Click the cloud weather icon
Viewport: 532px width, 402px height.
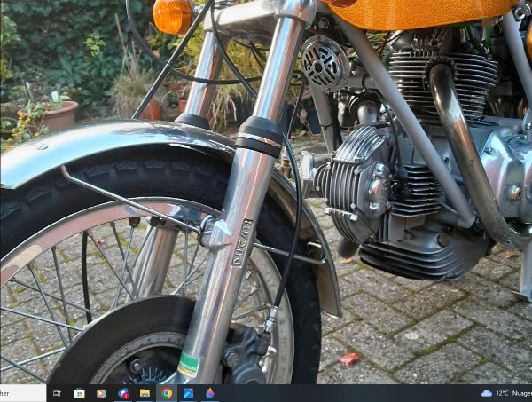(x=486, y=393)
